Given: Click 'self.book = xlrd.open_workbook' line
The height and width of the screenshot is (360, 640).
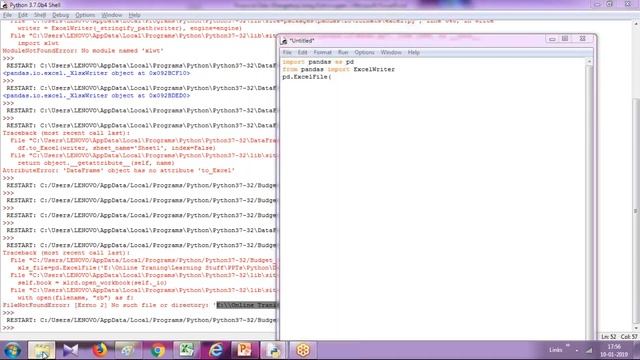Looking at the screenshot, I should coord(92,283).
